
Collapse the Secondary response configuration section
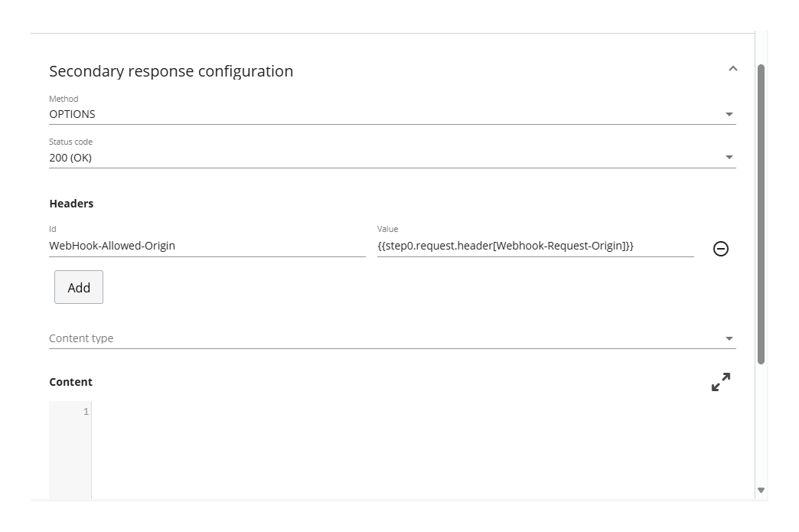coord(732,69)
